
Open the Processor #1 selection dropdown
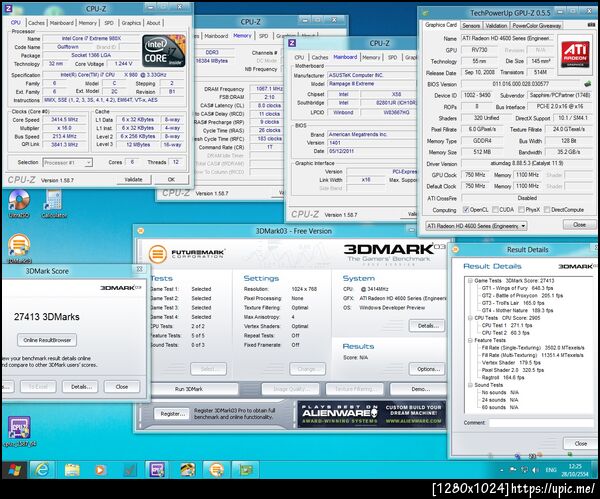pyautogui.click(x=67, y=162)
